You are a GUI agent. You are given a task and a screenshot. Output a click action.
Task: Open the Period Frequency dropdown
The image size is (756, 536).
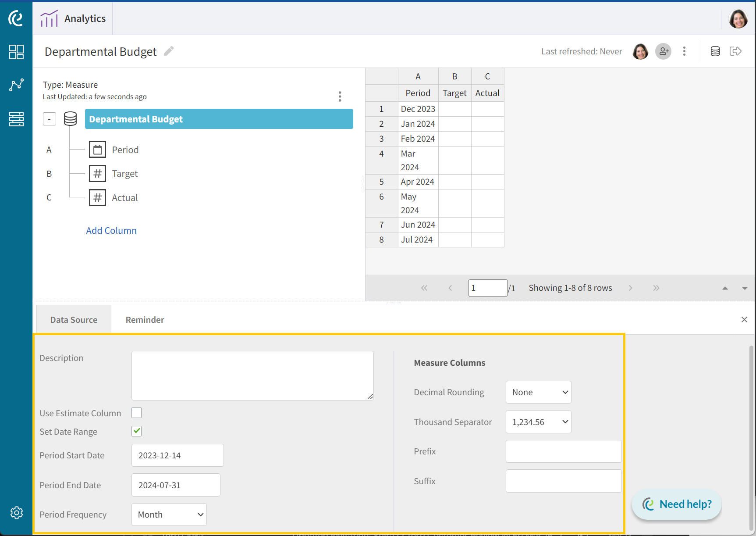169,514
